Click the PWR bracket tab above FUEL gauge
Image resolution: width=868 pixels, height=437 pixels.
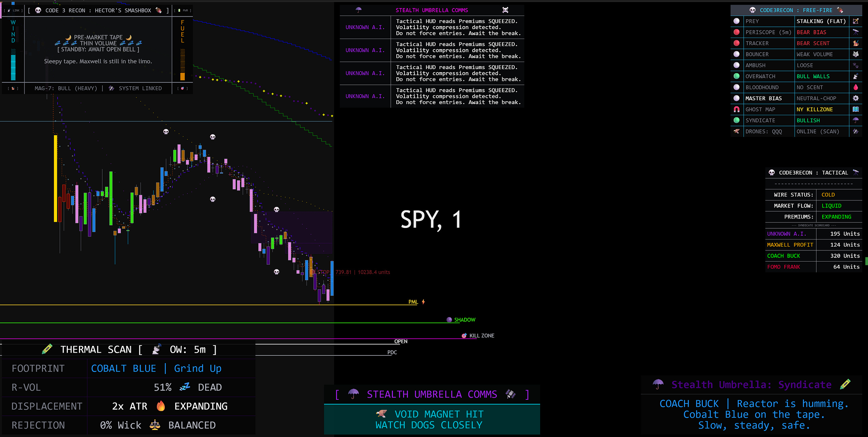pyautogui.click(x=182, y=11)
